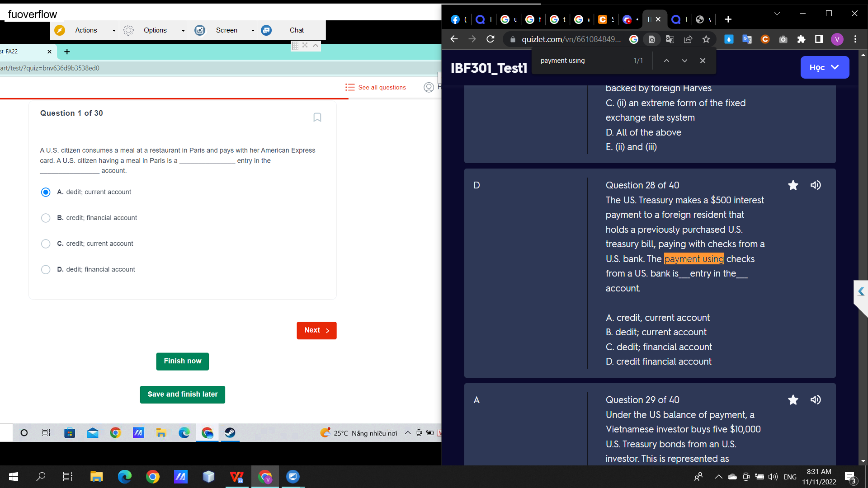Screen dimensions: 868x488
Task: Click the exam user profile icon
Action: click(x=429, y=87)
